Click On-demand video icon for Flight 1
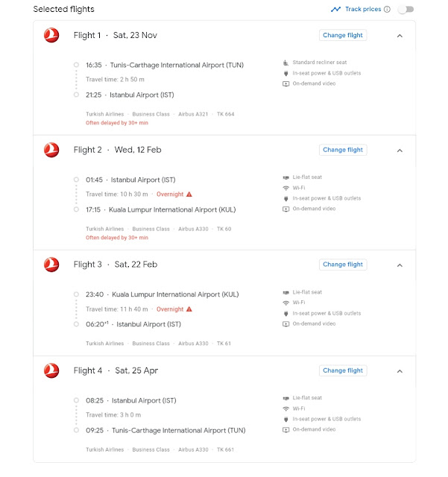The height and width of the screenshot is (477, 448). [x=285, y=83]
